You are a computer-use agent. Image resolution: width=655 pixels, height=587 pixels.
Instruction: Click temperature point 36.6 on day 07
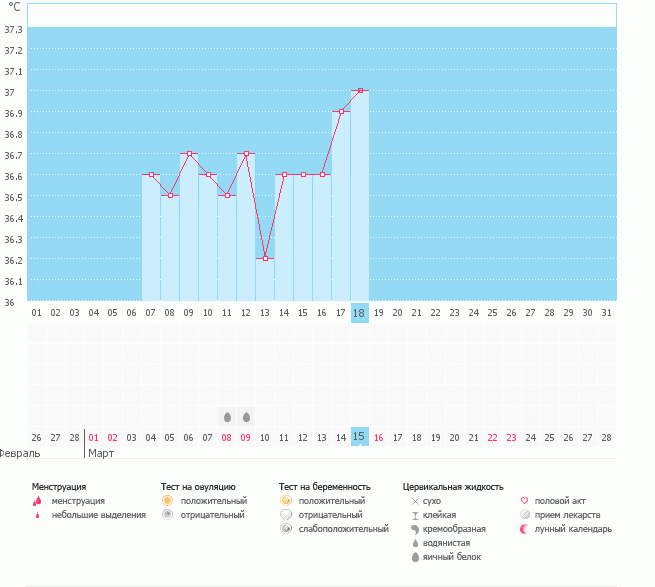click(151, 175)
